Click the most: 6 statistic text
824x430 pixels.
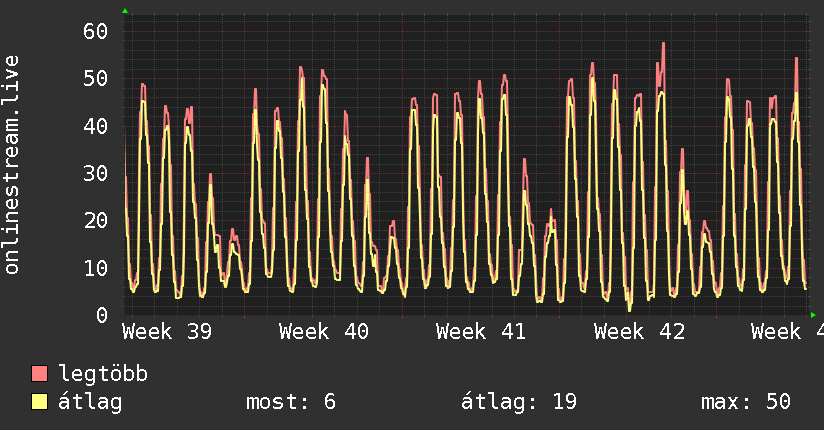tap(291, 402)
